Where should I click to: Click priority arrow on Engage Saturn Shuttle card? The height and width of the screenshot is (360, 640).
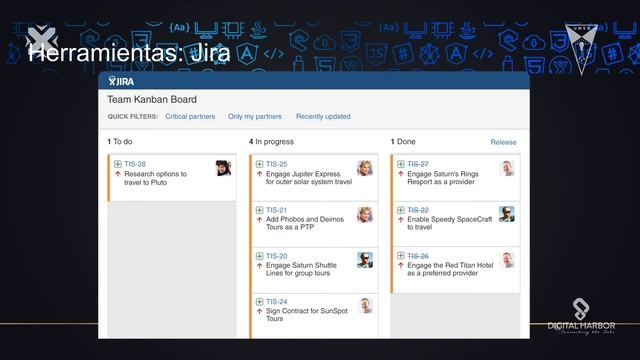[x=259, y=265]
